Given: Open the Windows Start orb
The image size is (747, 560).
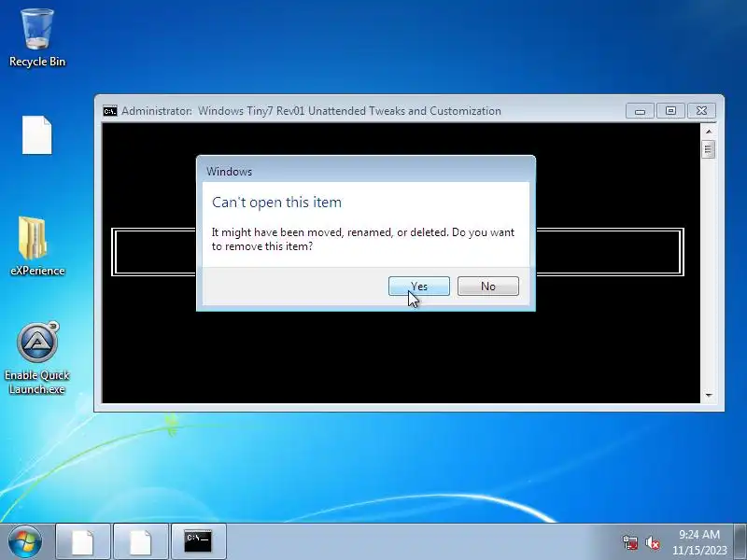Looking at the screenshot, I should (25, 541).
